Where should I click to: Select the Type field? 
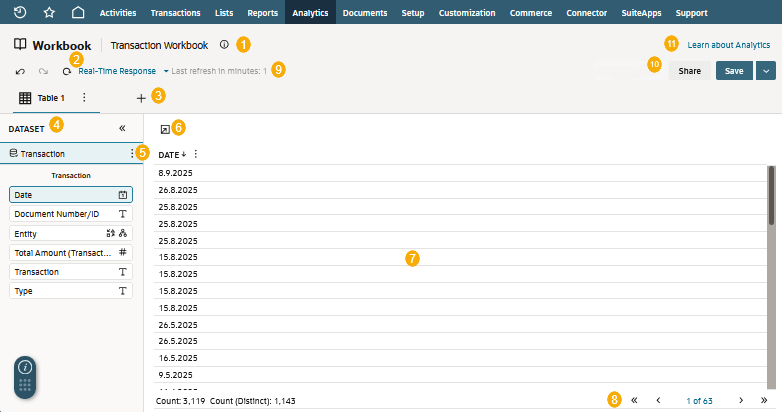point(71,291)
